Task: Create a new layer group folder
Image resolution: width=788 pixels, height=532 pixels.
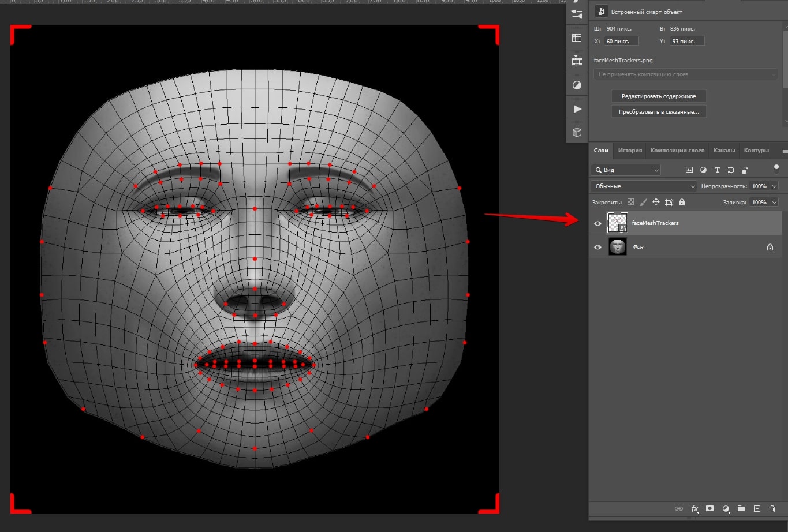Action: pyautogui.click(x=741, y=508)
